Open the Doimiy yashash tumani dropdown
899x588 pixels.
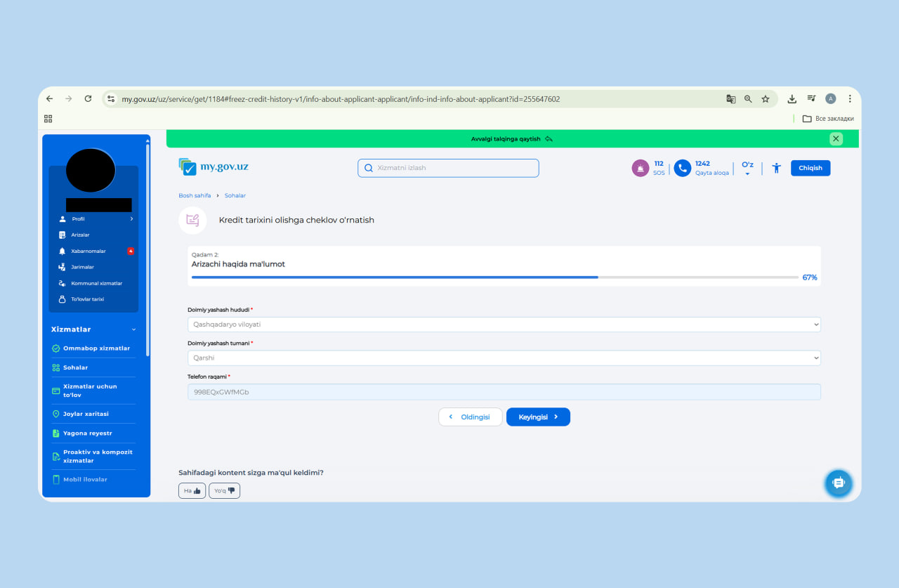pos(504,358)
